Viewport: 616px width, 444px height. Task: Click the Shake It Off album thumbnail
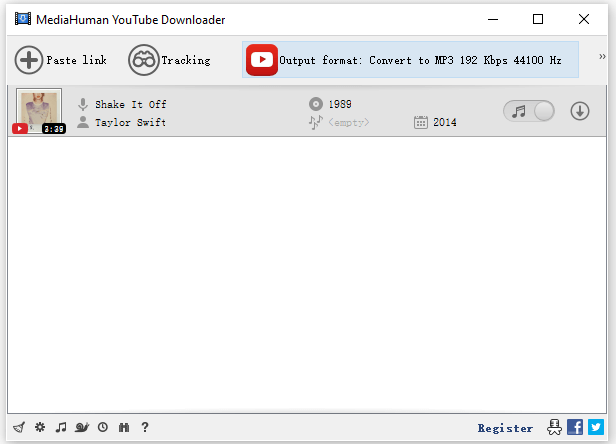click(x=39, y=111)
